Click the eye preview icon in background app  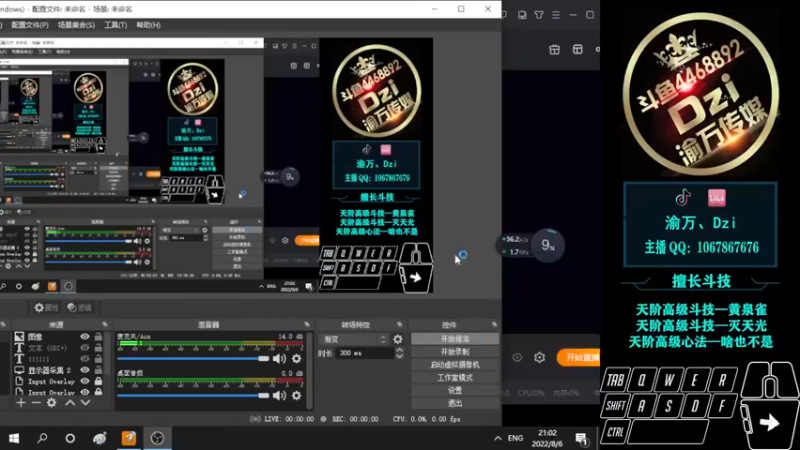coord(517,358)
